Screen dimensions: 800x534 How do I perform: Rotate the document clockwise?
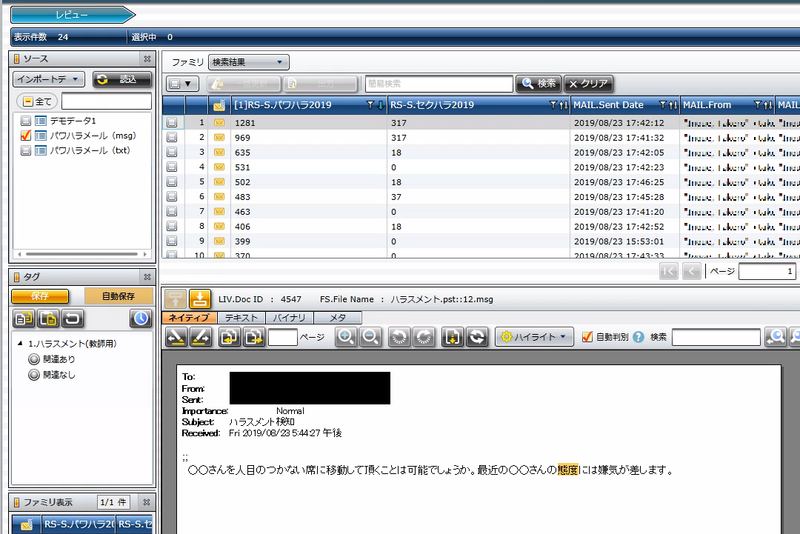(423, 337)
